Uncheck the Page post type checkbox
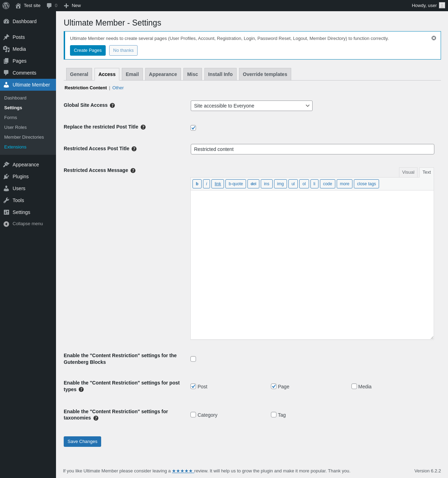Image resolution: width=448 pixels, height=478 pixels. point(274,386)
